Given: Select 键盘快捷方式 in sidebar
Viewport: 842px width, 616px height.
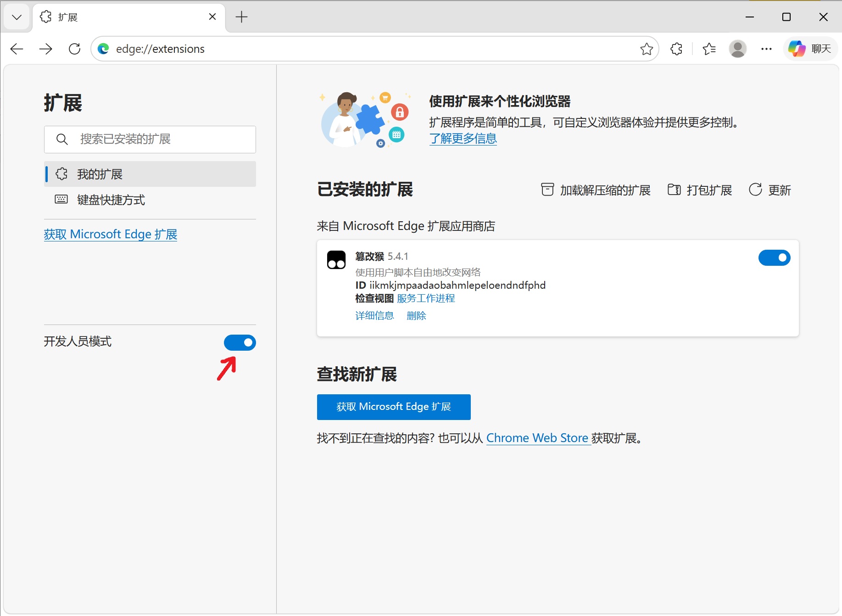Looking at the screenshot, I should click(x=150, y=200).
